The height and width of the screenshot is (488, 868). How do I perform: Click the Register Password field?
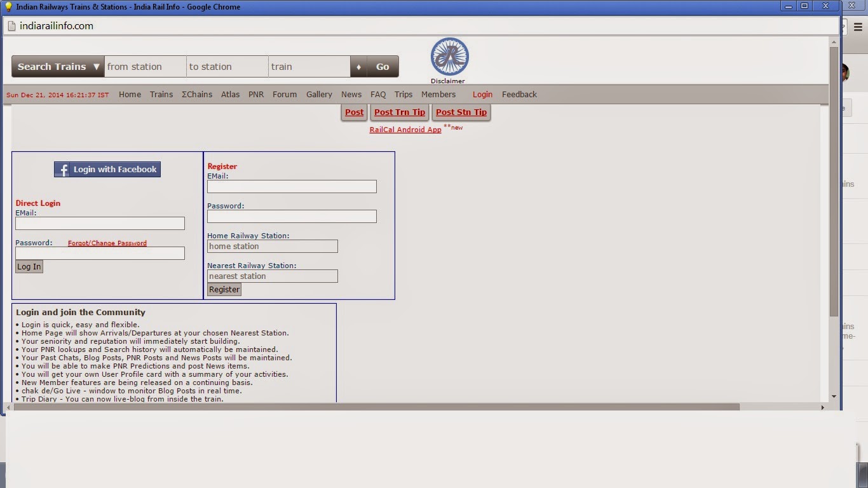point(292,216)
